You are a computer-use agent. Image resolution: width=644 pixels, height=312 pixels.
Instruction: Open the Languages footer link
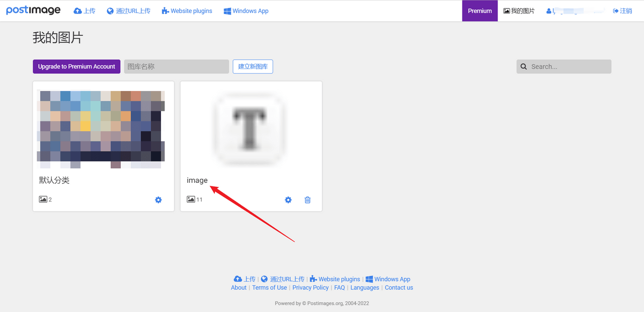point(365,288)
